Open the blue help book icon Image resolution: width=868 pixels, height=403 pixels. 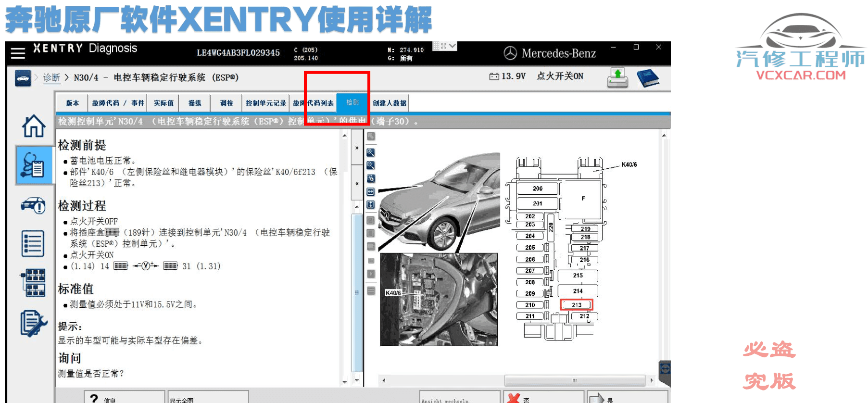[648, 78]
